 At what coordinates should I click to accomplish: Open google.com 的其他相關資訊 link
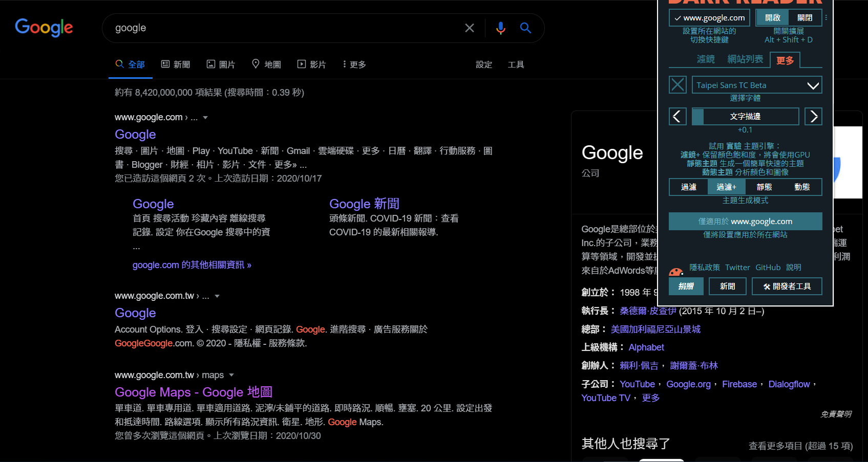[x=192, y=265]
